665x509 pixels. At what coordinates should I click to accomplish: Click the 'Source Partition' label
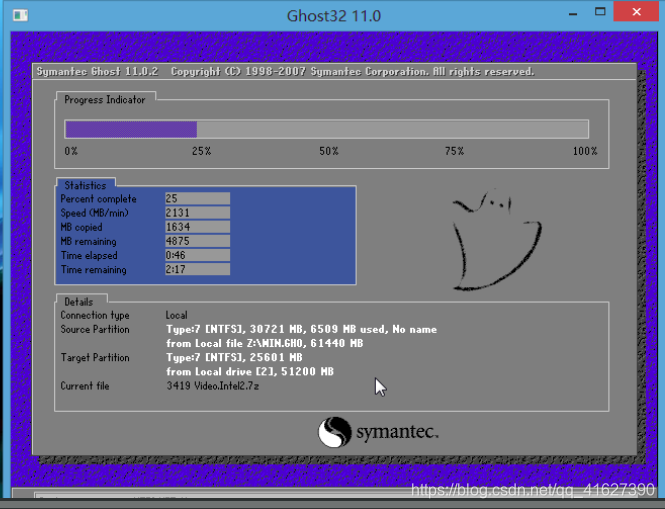[x=95, y=330]
